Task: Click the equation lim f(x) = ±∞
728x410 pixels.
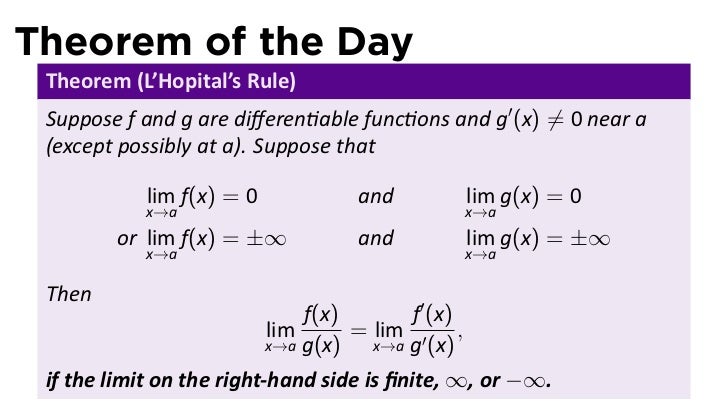Action: [x=216, y=243]
